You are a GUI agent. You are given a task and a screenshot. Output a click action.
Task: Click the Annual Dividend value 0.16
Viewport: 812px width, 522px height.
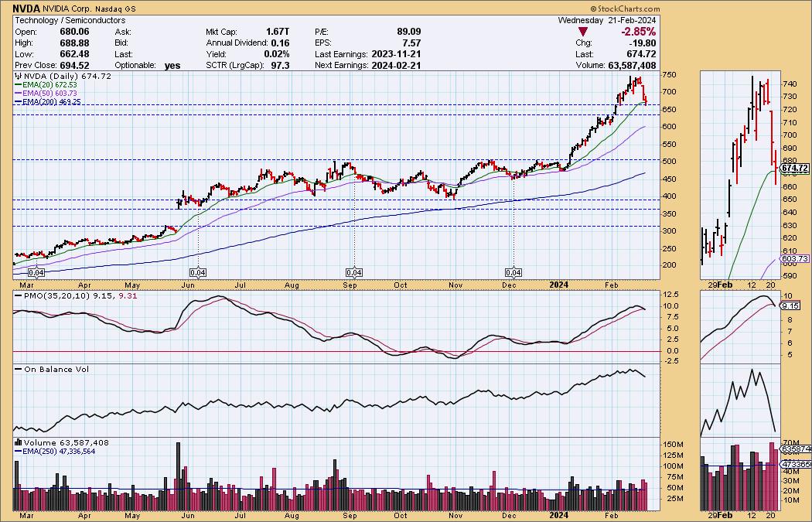tap(280, 43)
